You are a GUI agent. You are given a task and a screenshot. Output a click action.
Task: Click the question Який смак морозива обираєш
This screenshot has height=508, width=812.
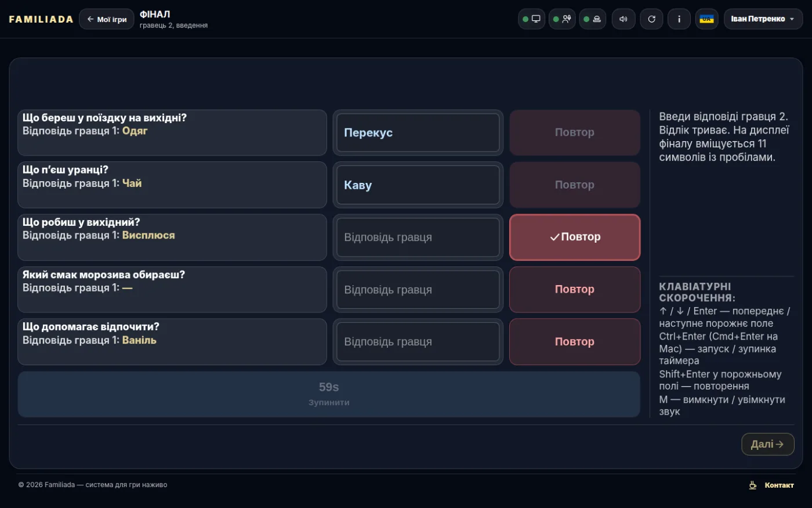point(104,275)
